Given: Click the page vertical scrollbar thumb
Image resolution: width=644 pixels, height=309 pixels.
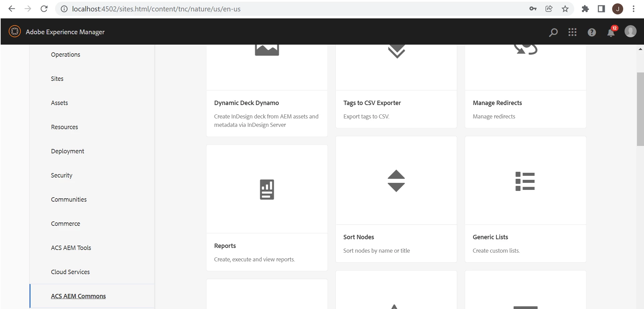Looking at the screenshot, I should [x=640, y=109].
